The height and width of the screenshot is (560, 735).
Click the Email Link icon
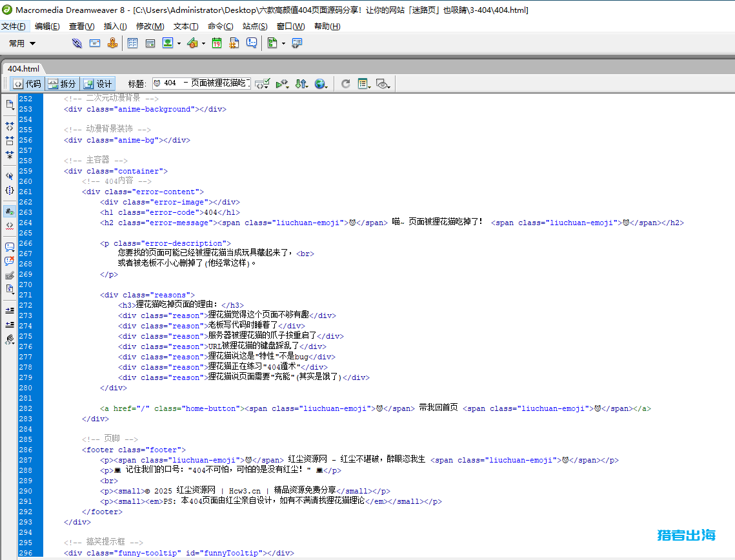tap(95, 43)
